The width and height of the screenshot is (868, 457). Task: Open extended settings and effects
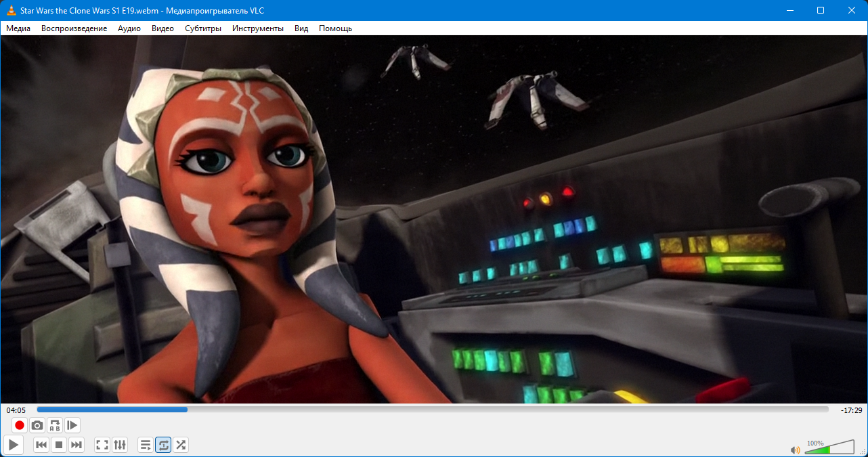pos(120,445)
